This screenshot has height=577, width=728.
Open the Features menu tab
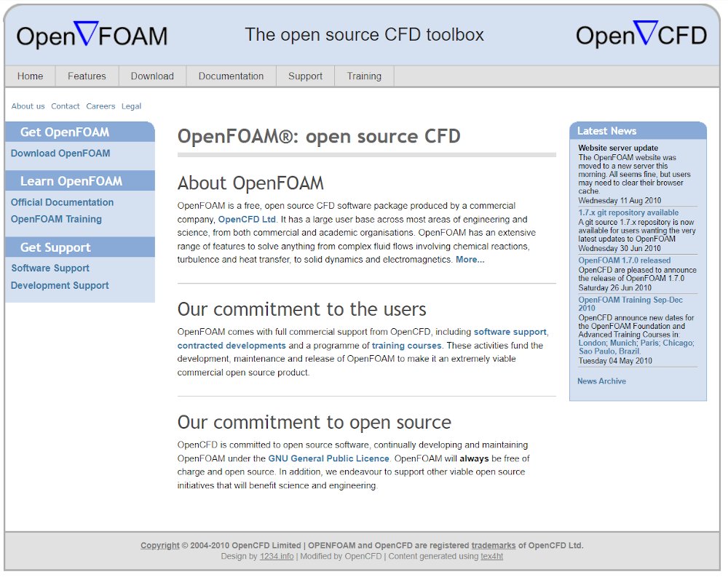(x=87, y=76)
